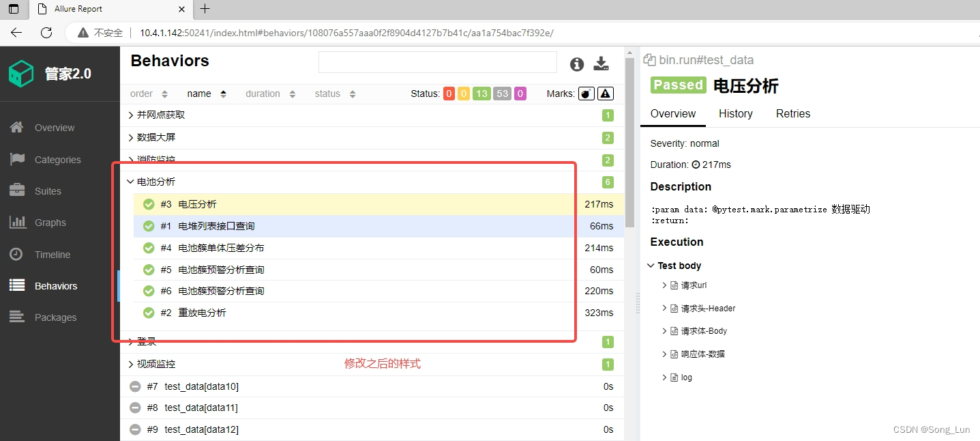Click the Behaviors search filter field
This screenshot has height=441, width=980.
point(437,62)
